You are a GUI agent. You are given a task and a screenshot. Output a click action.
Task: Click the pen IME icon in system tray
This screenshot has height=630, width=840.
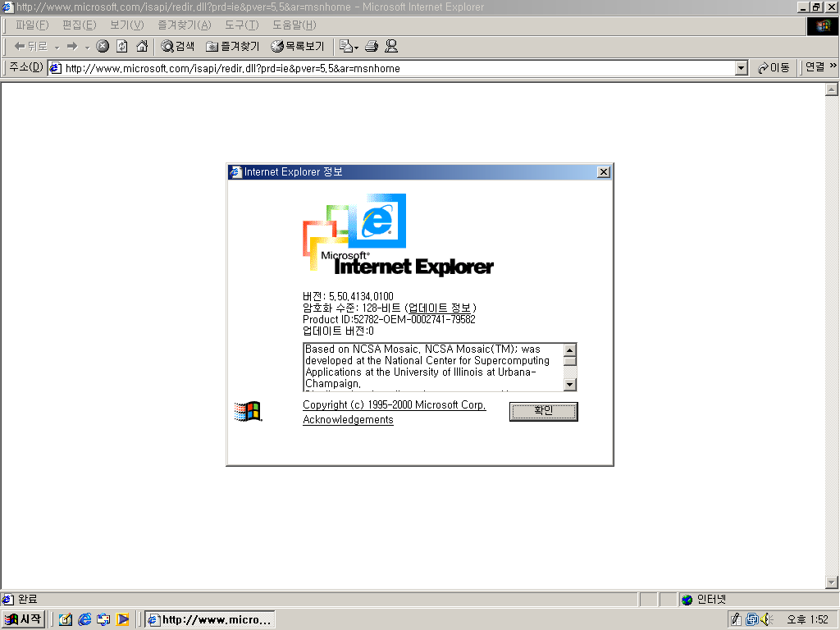tap(737, 620)
